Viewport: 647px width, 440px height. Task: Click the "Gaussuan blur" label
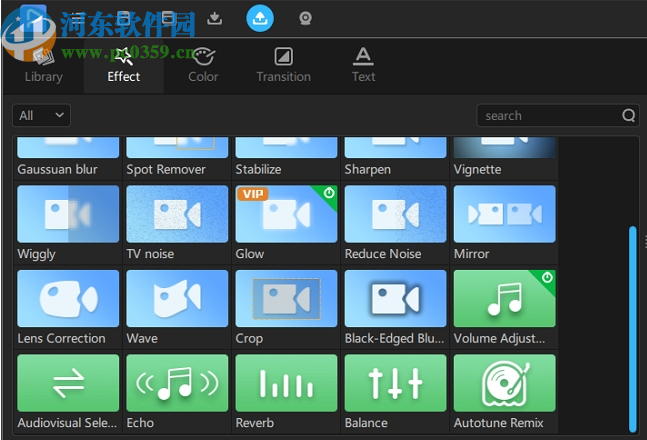(x=57, y=169)
